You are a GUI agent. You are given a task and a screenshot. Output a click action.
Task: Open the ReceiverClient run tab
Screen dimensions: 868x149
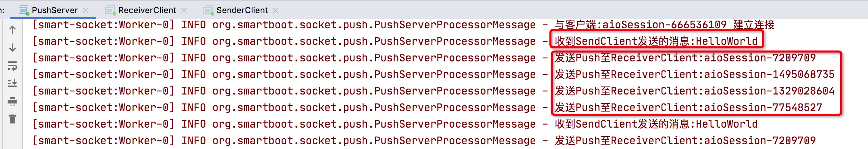click(x=147, y=10)
